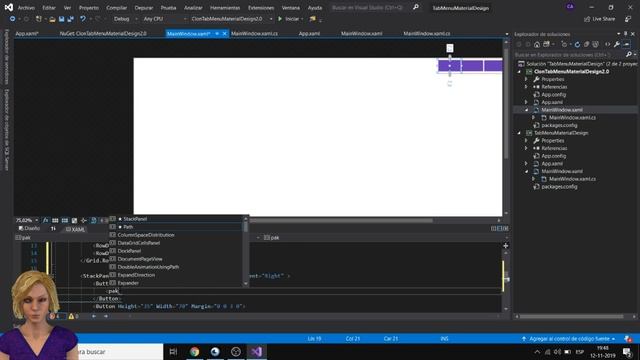Viewport: 640px width, 360px height.
Task: Click the Home icon in Solution Explorer
Action: (x=537, y=44)
